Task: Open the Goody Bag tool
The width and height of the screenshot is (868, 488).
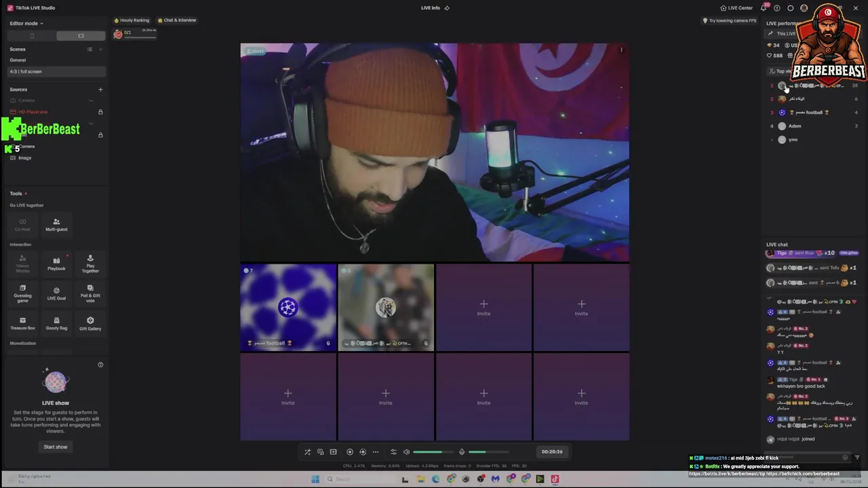Action: click(x=56, y=323)
